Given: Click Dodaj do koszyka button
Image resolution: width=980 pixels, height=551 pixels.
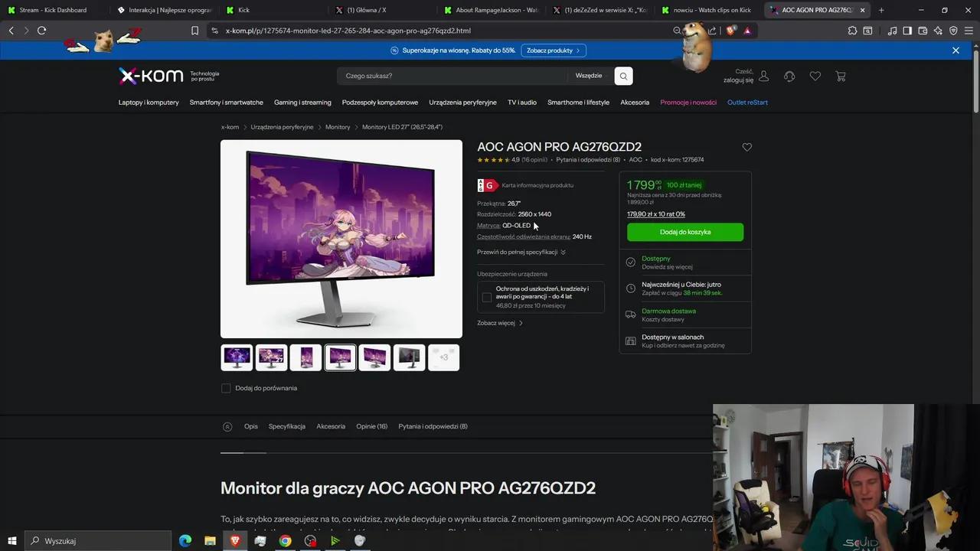Looking at the screenshot, I should (685, 232).
